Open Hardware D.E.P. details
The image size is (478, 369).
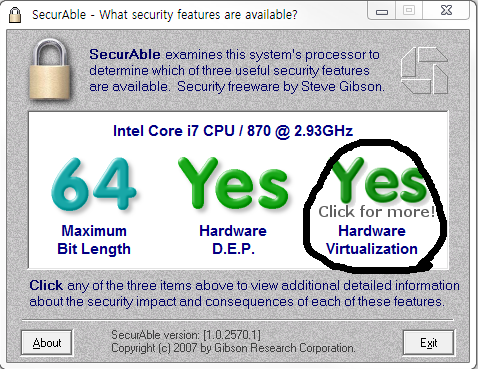(233, 240)
